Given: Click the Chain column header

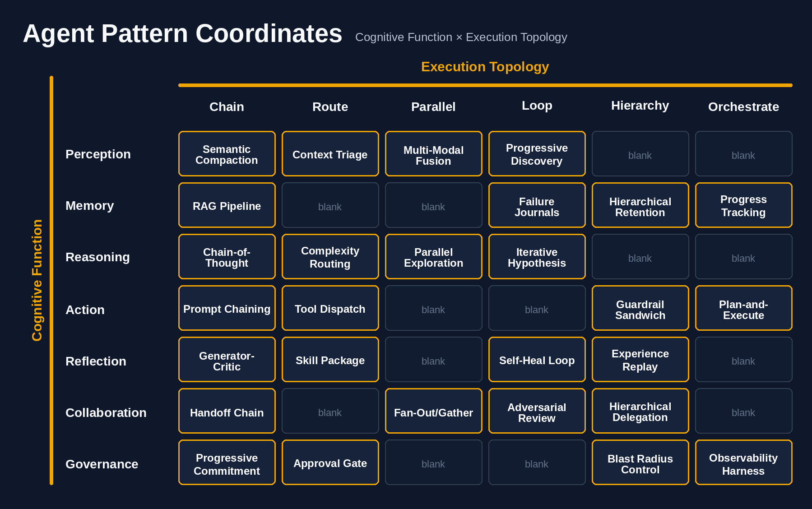Looking at the screenshot, I should [227, 107].
